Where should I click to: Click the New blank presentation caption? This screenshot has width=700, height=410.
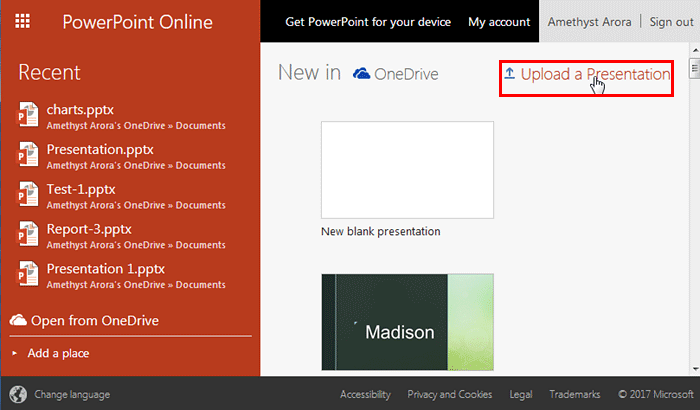[x=380, y=231]
